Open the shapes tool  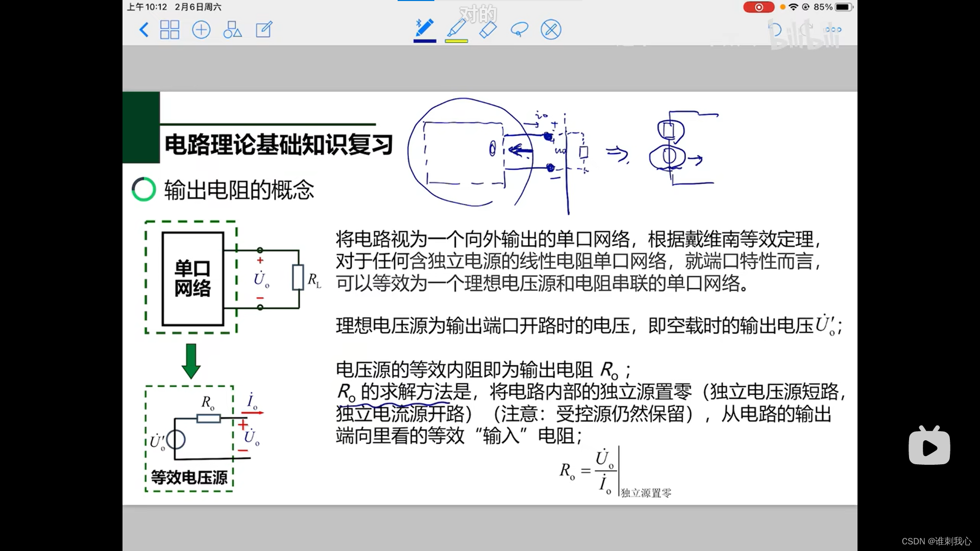click(232, 30)
